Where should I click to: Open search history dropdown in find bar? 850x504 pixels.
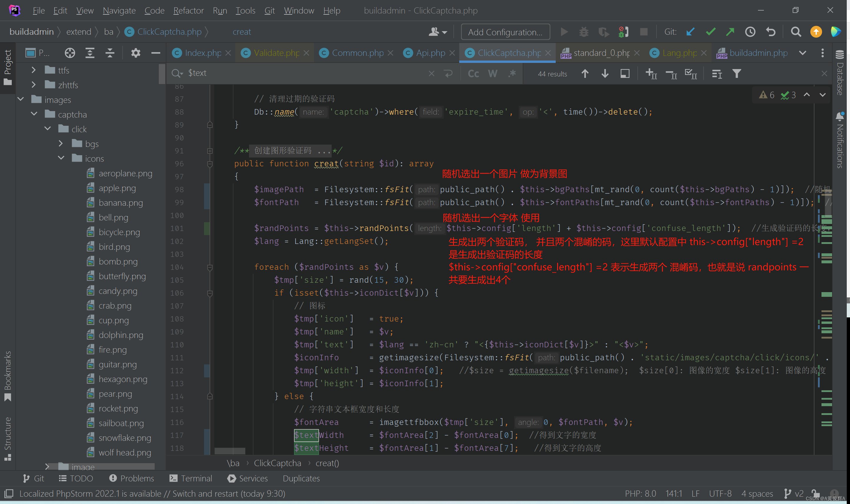tap(177, 73)
